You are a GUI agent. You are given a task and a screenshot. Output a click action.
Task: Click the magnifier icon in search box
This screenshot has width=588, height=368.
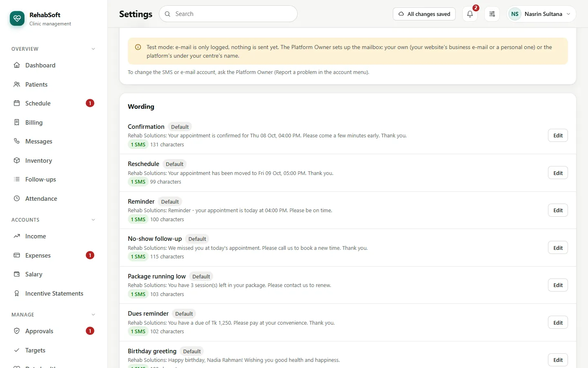point(167,14)
